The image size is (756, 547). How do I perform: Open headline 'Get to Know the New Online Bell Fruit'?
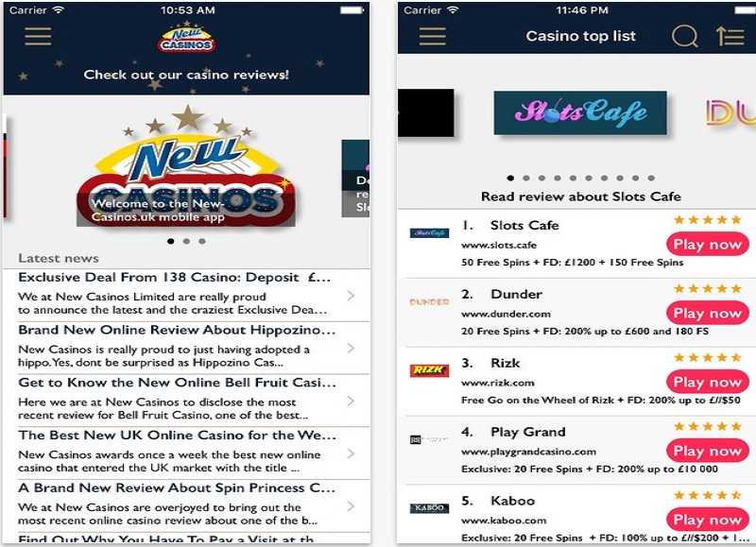[x=178, y=383]
